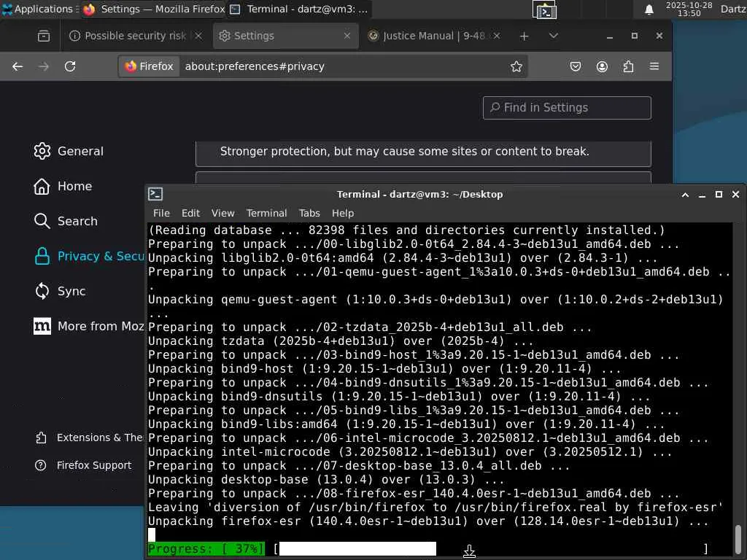Open a new tab with plus button
Image resolution: width=747 pixels, height=560 pixels.
[524, 36]
